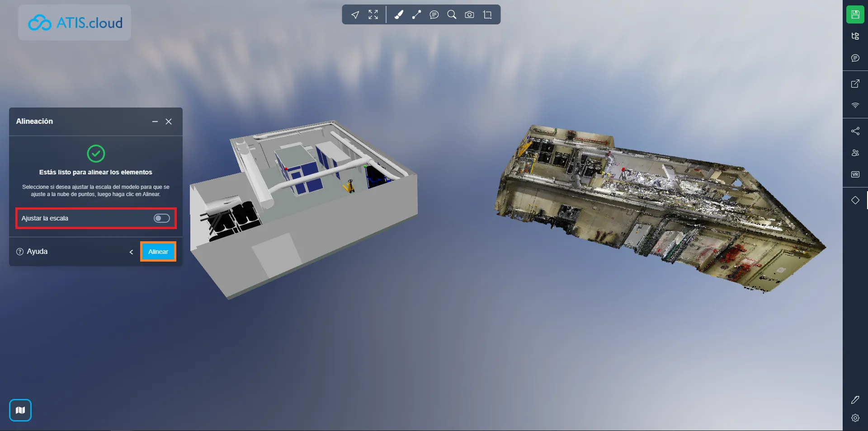Click the gray 3D building model
Viewport: 868px width, 431px height.
(304, 209)
